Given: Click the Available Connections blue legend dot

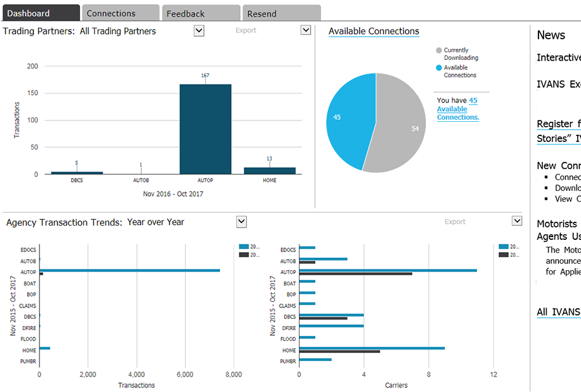Looking at the screenshot, I should [x=440, y=68].
